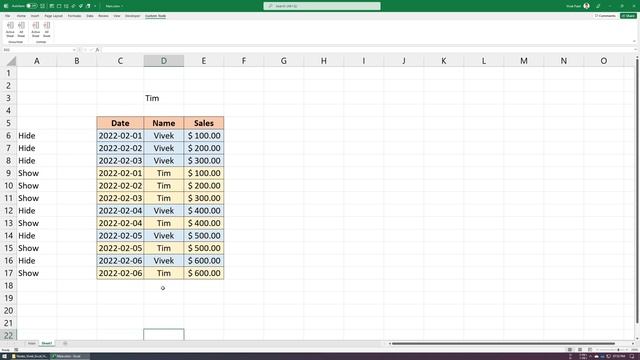Expand the Name Box dropdown arrow

(x=74, y=50)
